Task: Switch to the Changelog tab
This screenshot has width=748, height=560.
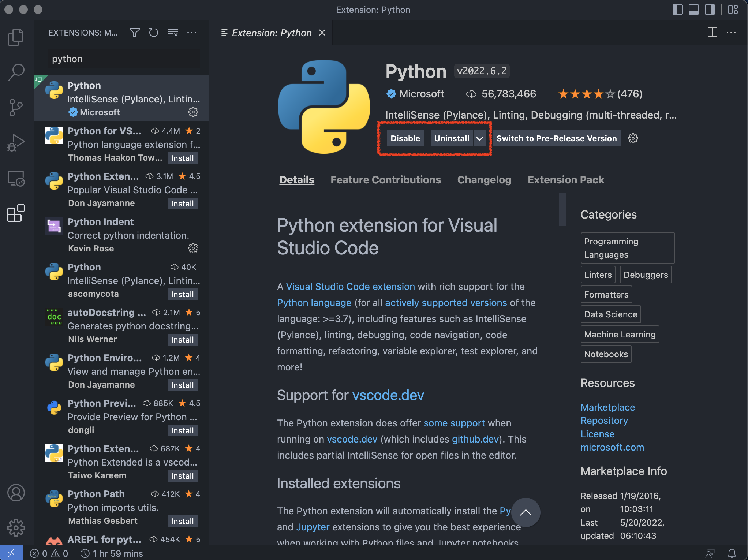Action: coord(484,180)
